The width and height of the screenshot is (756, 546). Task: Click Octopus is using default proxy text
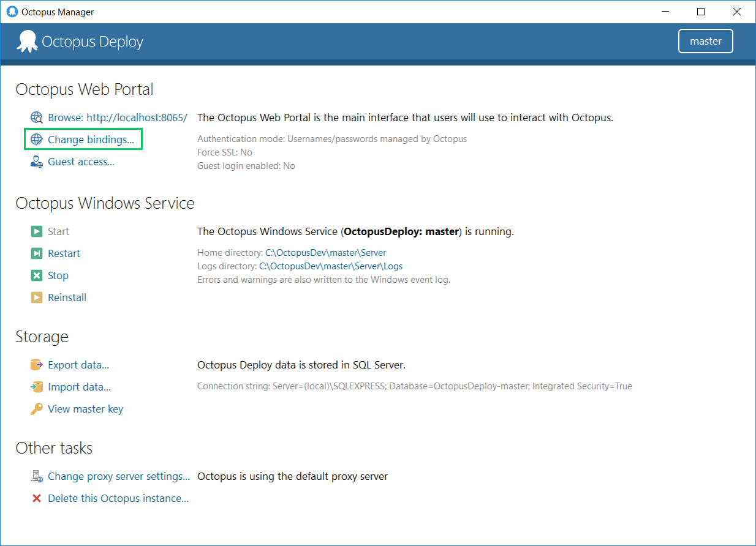pyautogui.click(x=292, y=476)
